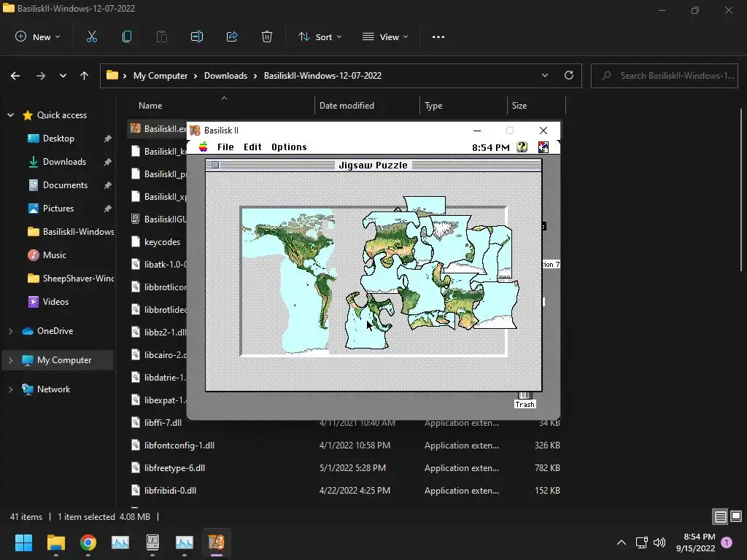
Task: Click the Explorer vertical scrollbar
Action: [x=741, y=190]
